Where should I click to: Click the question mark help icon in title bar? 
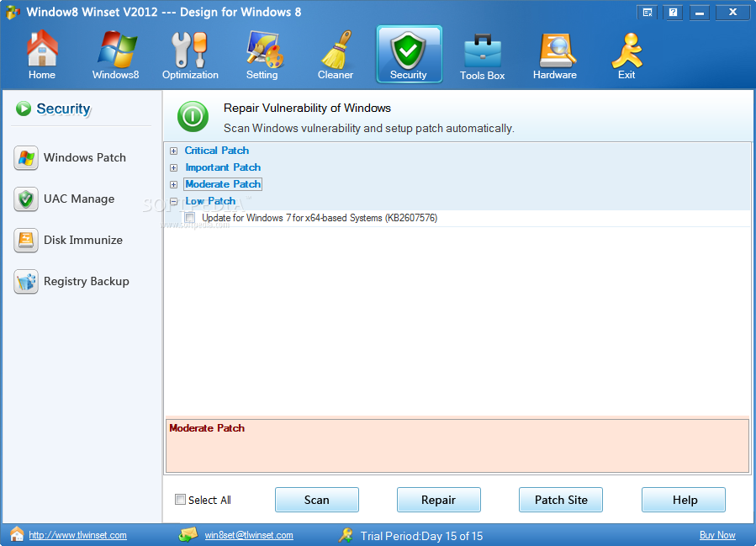(x=674, y=13)
